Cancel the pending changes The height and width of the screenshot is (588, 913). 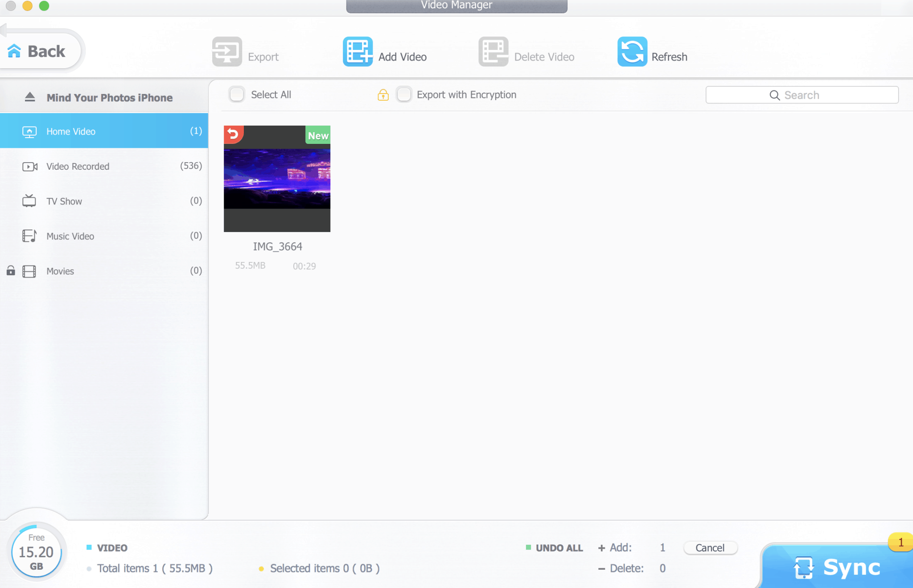click(x=710, y=547)
